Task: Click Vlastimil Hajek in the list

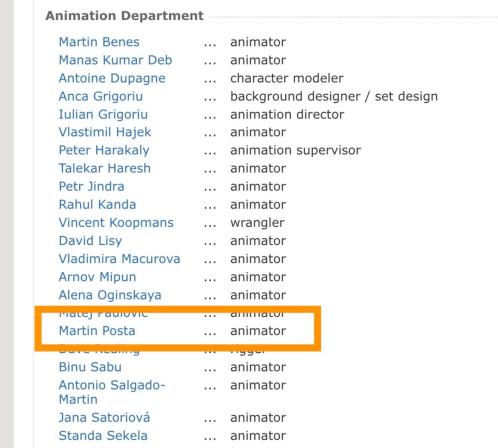Action: tap(105, 132)
